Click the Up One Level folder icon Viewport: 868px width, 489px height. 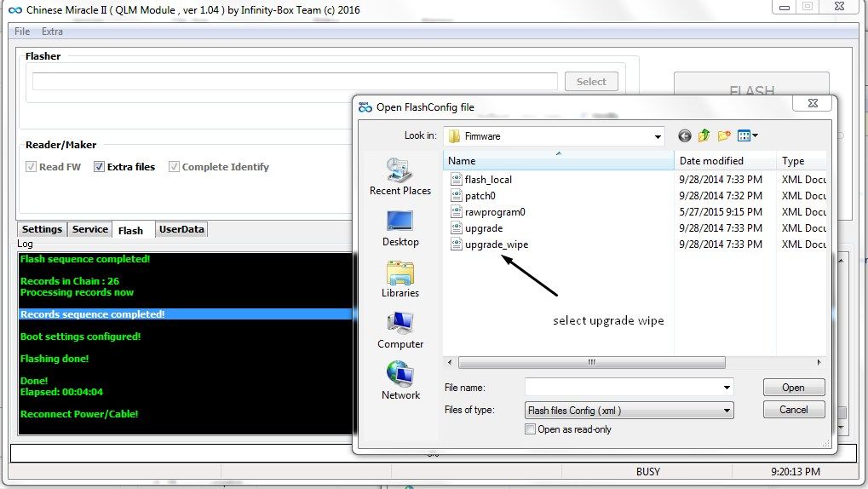point(704,136)
